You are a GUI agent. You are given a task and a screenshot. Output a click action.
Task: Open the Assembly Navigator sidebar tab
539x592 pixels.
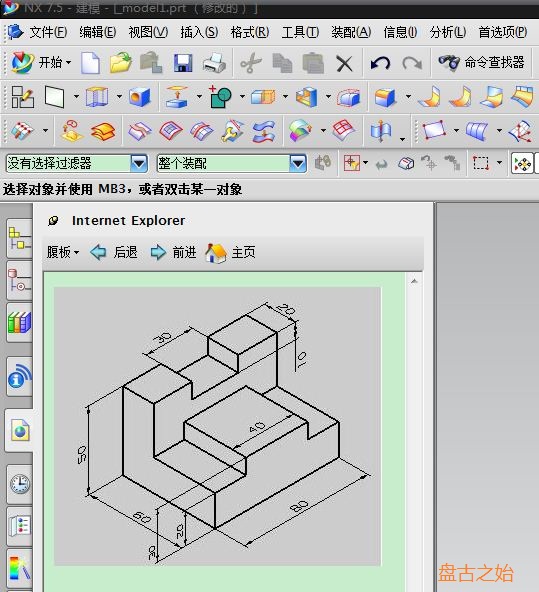coord(19,239)
